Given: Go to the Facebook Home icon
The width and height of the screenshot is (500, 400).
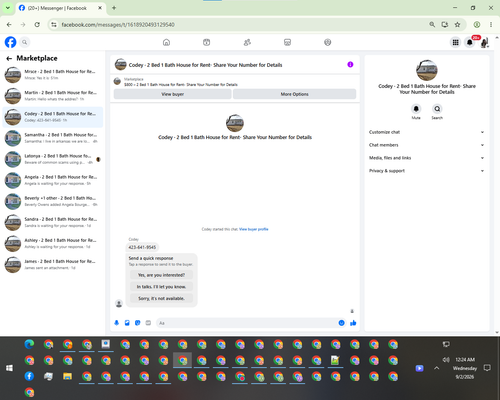Looking at the screenshot, I should click(x=166, y=42).
